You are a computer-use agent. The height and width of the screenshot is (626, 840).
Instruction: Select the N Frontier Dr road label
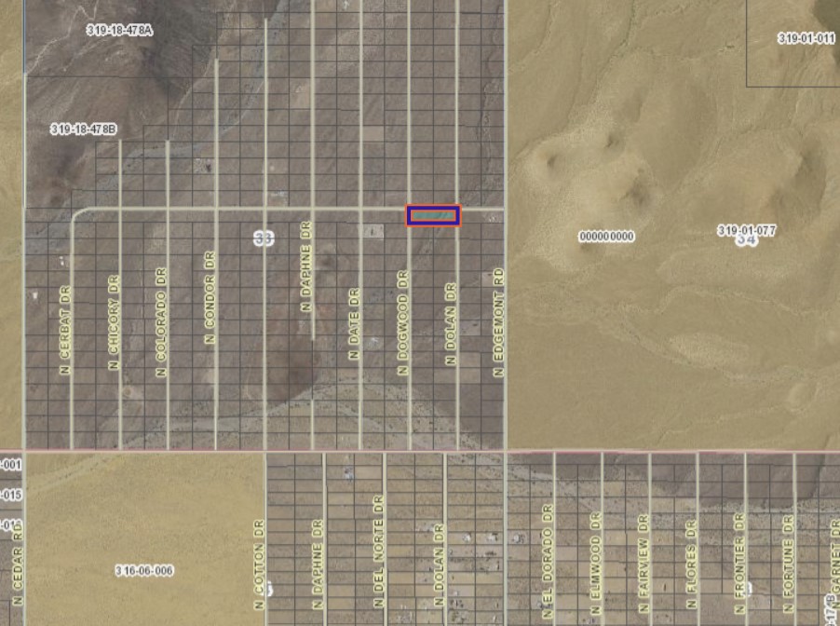click(738, 562)
